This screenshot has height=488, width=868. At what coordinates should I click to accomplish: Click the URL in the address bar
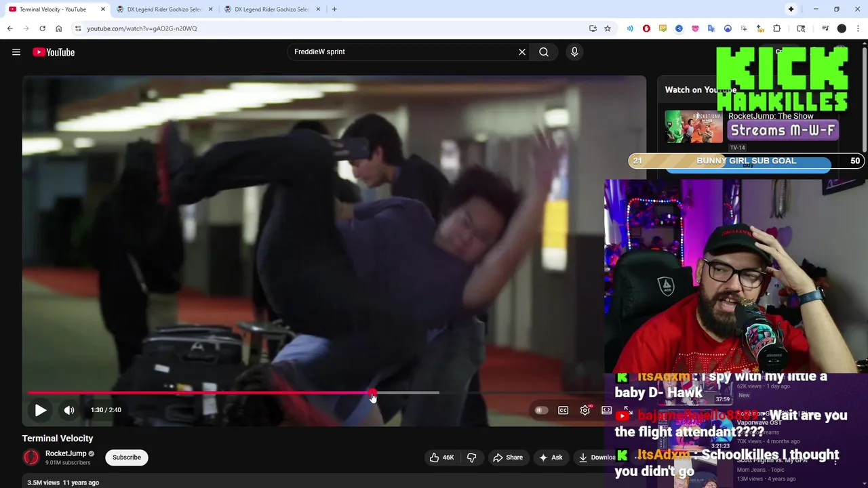(142, 28)
